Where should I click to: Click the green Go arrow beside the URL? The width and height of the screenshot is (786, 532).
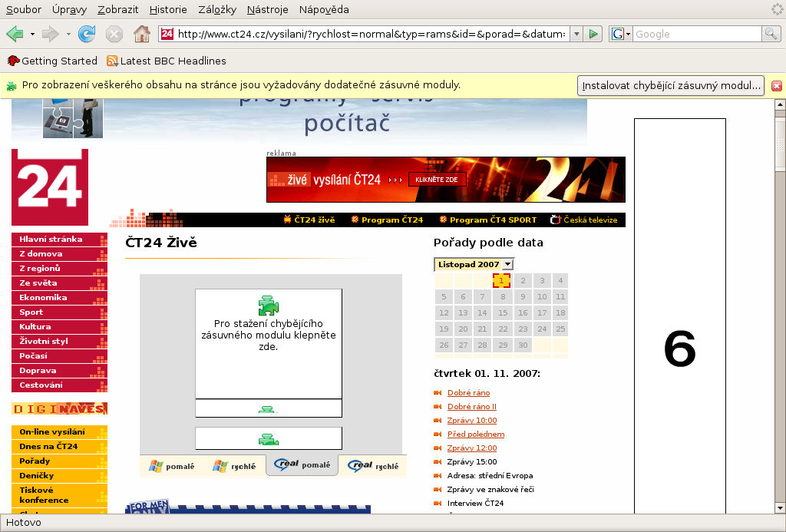[593, 34]
